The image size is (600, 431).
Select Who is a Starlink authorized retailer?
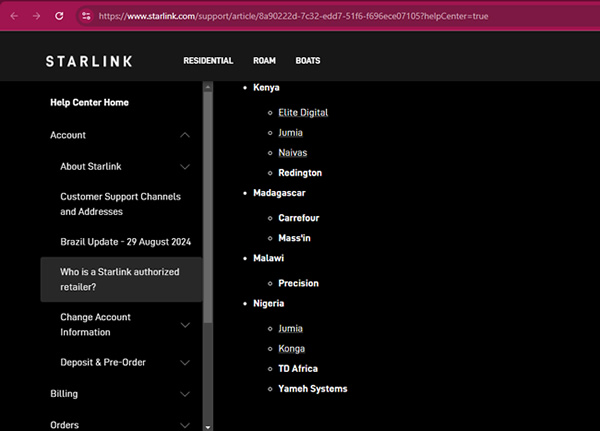120,279
